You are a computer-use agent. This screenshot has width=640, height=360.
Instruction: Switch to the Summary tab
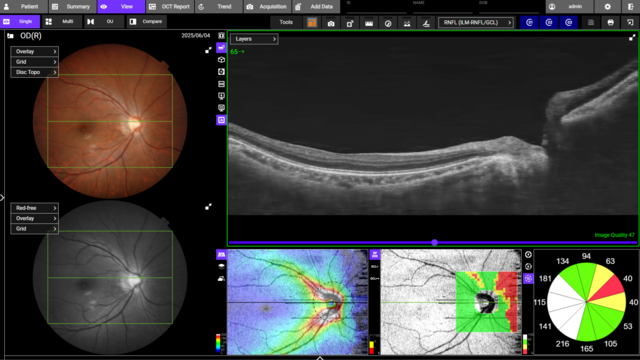(72, 7)
